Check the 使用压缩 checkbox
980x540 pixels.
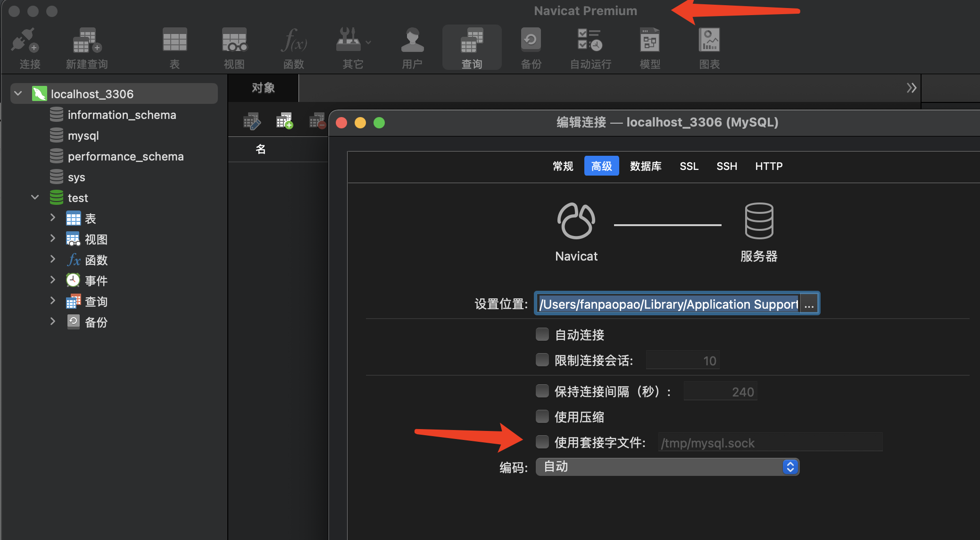tap(542, 416)
